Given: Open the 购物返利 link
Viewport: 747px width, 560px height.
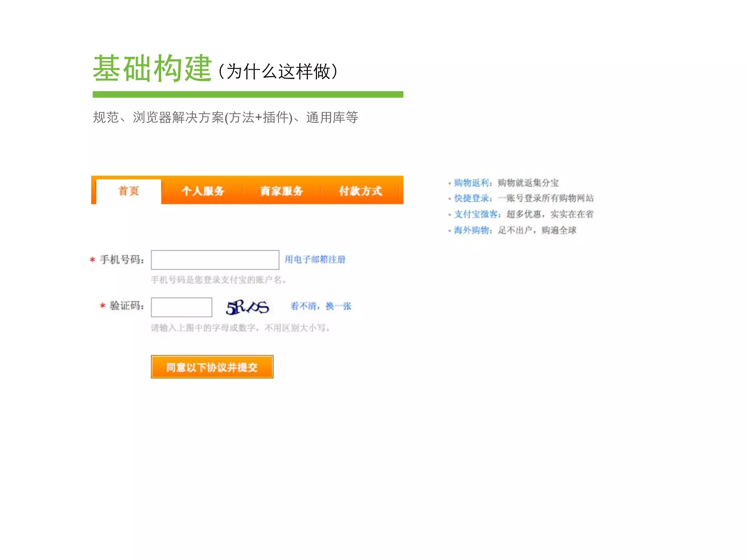Looking at the screenshot, I should (x=471, y=183).
